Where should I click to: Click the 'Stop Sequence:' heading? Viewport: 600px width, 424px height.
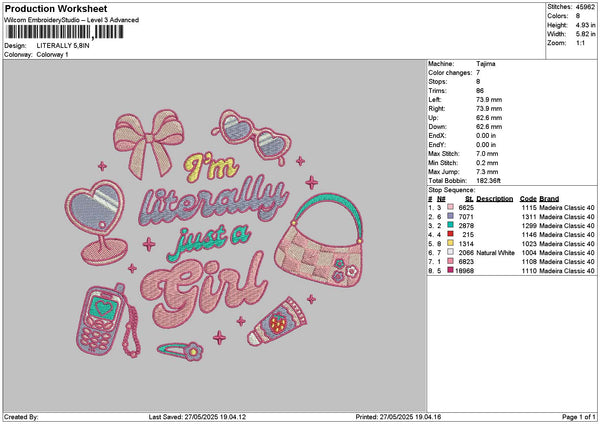(452, 190)
